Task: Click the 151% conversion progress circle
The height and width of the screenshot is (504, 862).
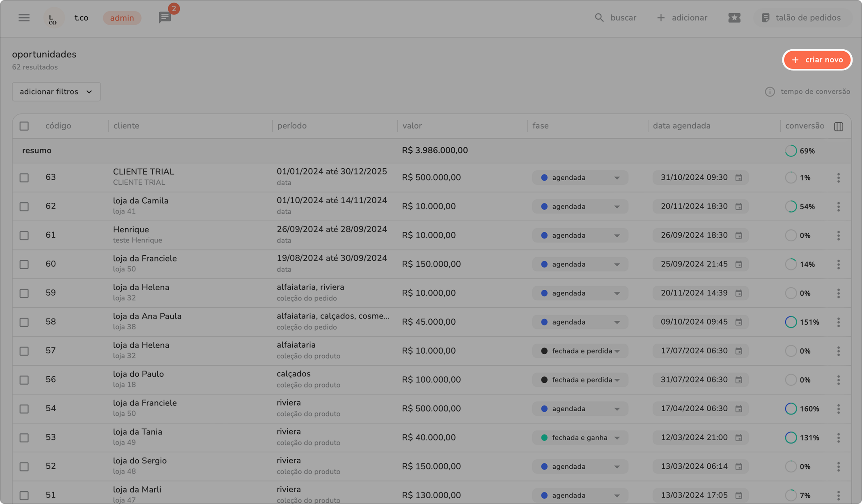Action: tap(791, 322)
